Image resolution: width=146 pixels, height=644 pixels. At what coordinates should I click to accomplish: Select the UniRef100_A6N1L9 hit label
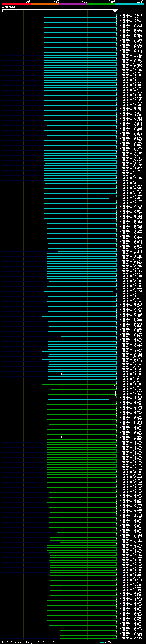[131, 198]
